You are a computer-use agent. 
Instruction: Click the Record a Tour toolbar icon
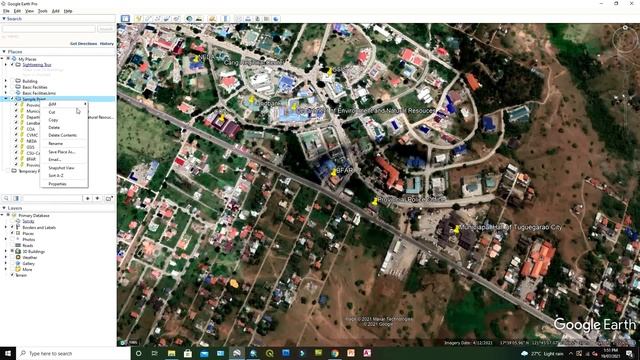point(176,19)
